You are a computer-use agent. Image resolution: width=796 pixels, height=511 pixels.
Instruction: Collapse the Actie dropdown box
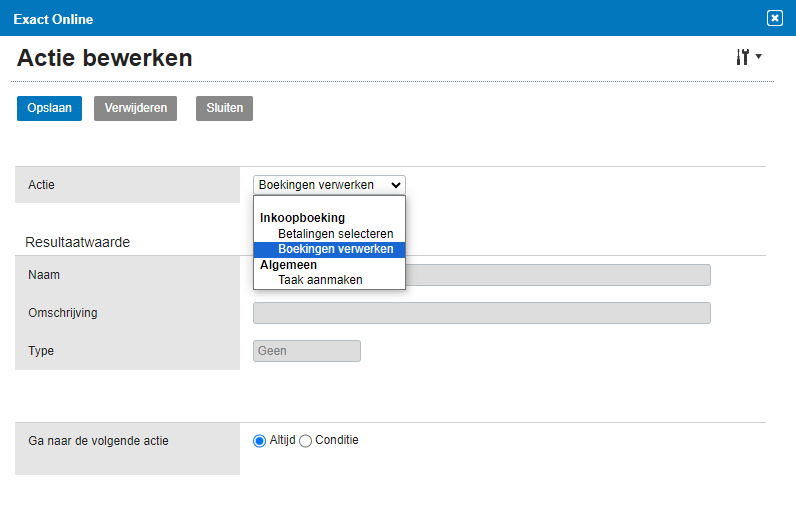coord(329,185)
